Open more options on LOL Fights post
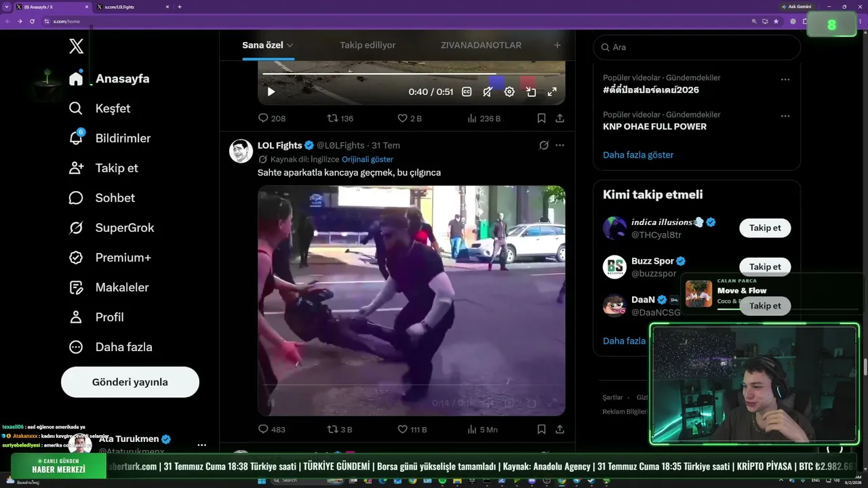The height and width of the screenshot is (488, 868). coord(559,145)
